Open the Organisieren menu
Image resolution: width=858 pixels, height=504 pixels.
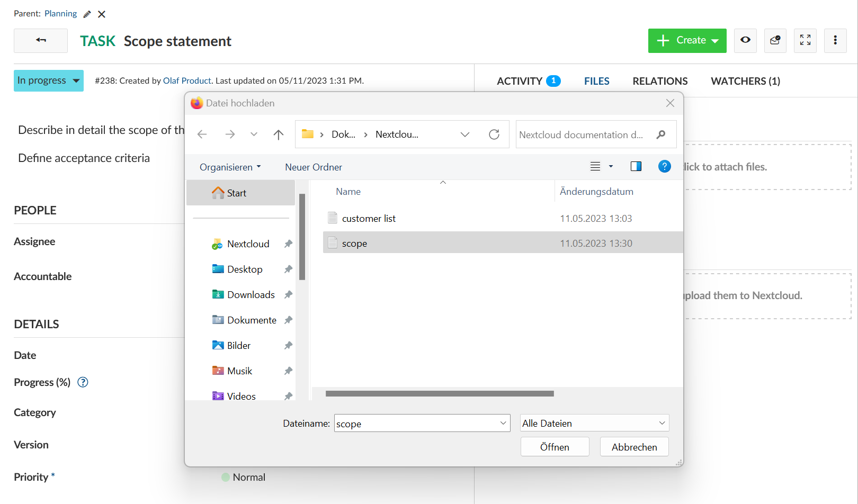230,167
